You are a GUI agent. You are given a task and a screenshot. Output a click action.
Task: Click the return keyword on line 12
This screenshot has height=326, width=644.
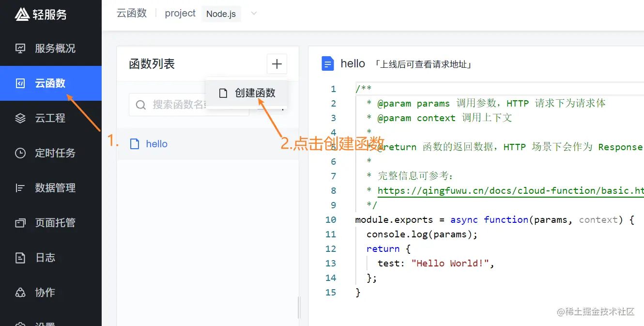383,248
